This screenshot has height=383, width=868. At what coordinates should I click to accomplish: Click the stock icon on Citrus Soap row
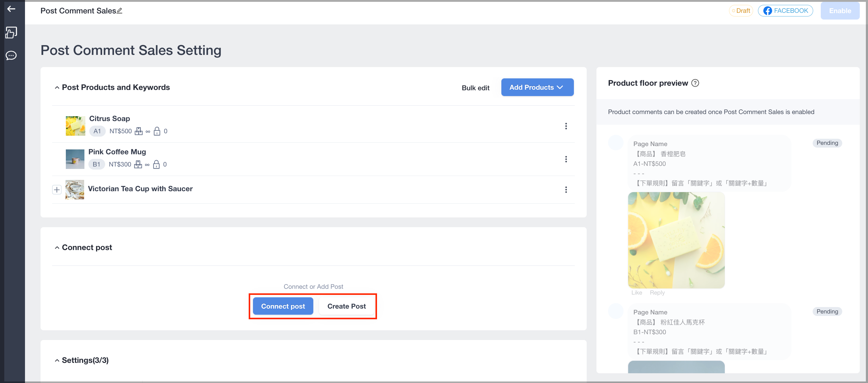(138, 131)
